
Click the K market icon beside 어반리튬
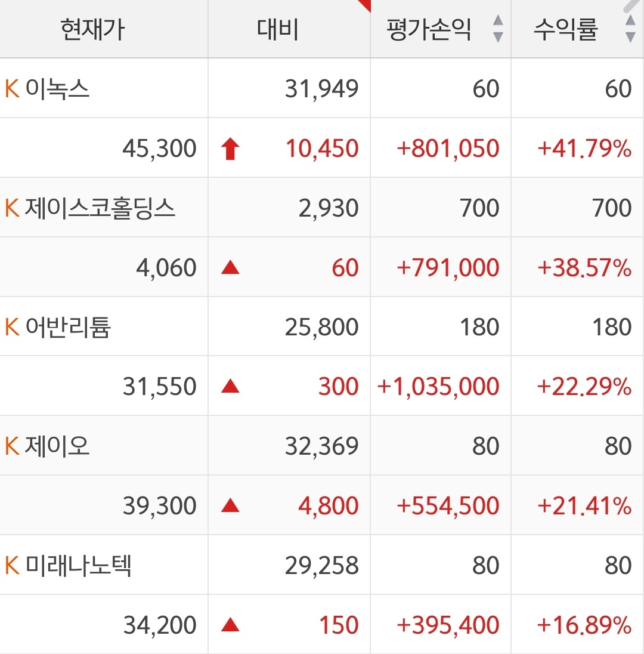[12, 327]
